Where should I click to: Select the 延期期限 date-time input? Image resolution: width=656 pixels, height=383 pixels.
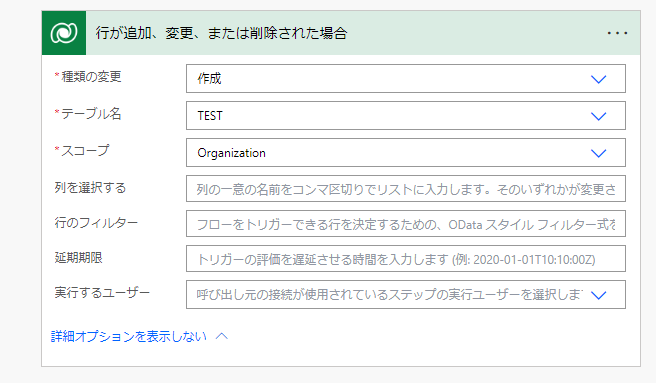pos(406,259)
